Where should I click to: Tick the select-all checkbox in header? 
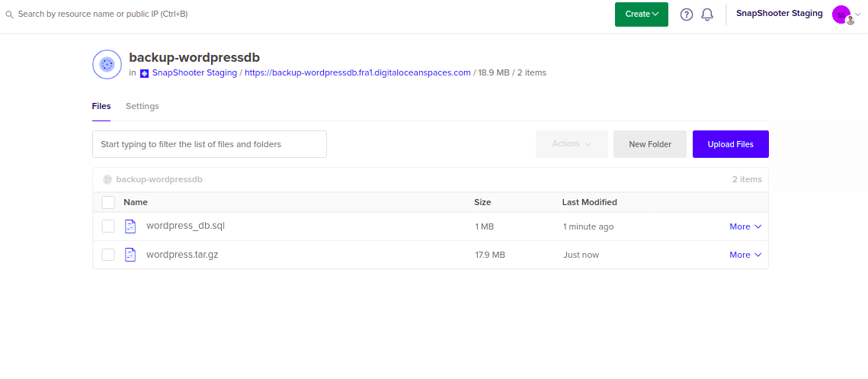coord(108,202)
